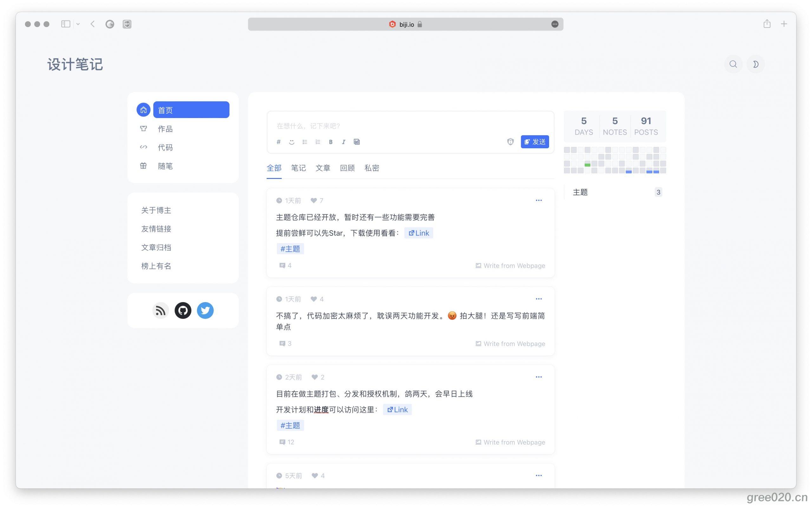Open the address bar ellipsis menu
The height and width of the screenshot is (508, 812).
555,24
